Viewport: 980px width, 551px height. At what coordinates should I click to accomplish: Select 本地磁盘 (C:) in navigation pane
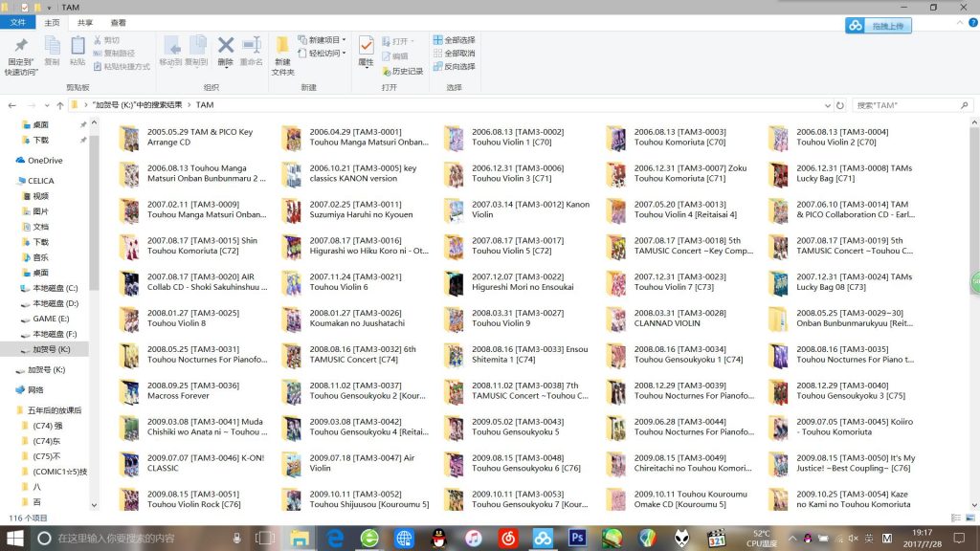click(55, 288)
